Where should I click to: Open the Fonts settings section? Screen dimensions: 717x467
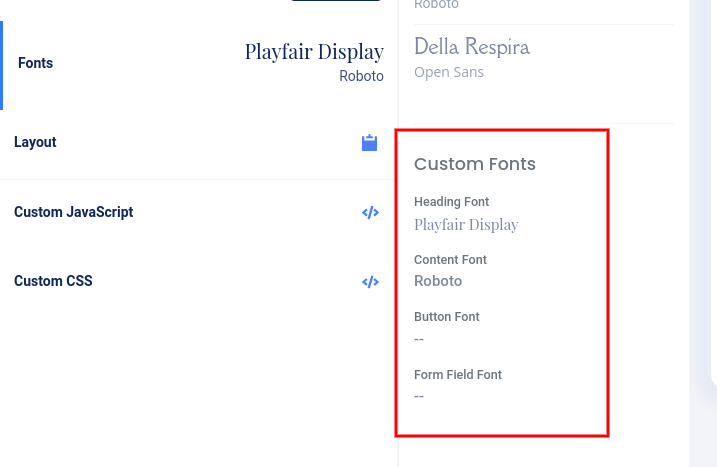(x=36, y=63)
